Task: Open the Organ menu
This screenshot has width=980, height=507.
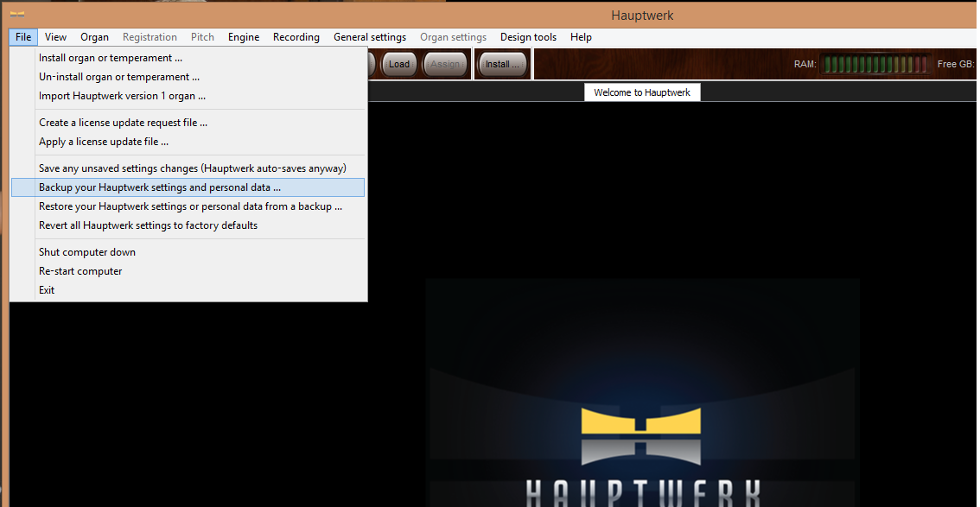Action: coord(94,37)
